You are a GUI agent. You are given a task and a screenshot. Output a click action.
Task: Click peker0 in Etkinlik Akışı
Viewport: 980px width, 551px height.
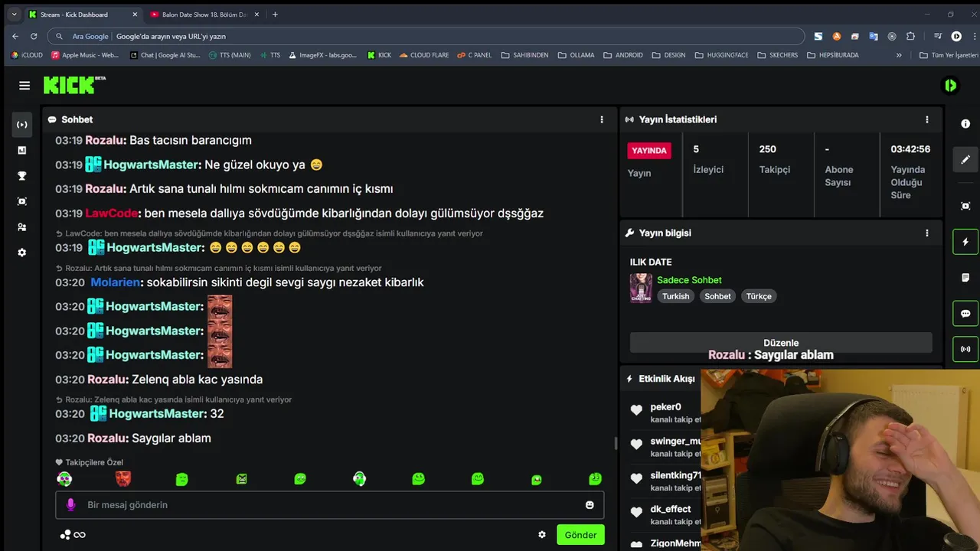click(665, 407)
